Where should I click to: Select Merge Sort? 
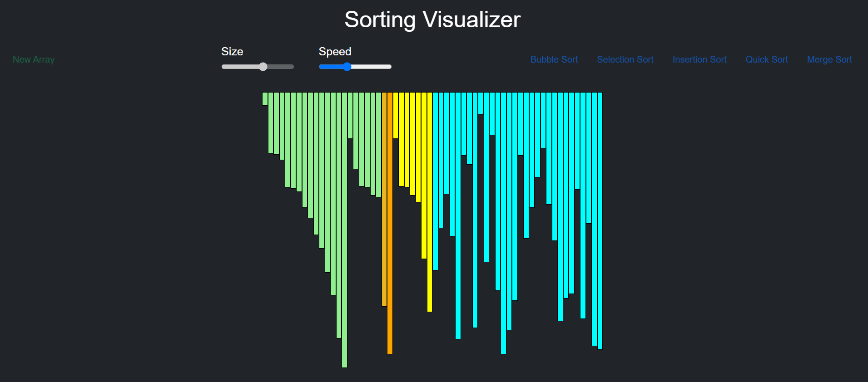[829, 59]
